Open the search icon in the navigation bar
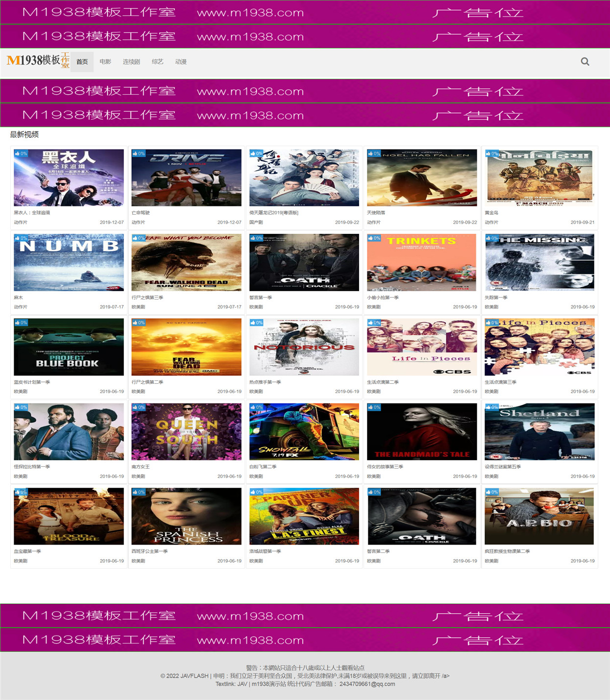The height and width of the screenshot is (700, 610). point(585,62)
